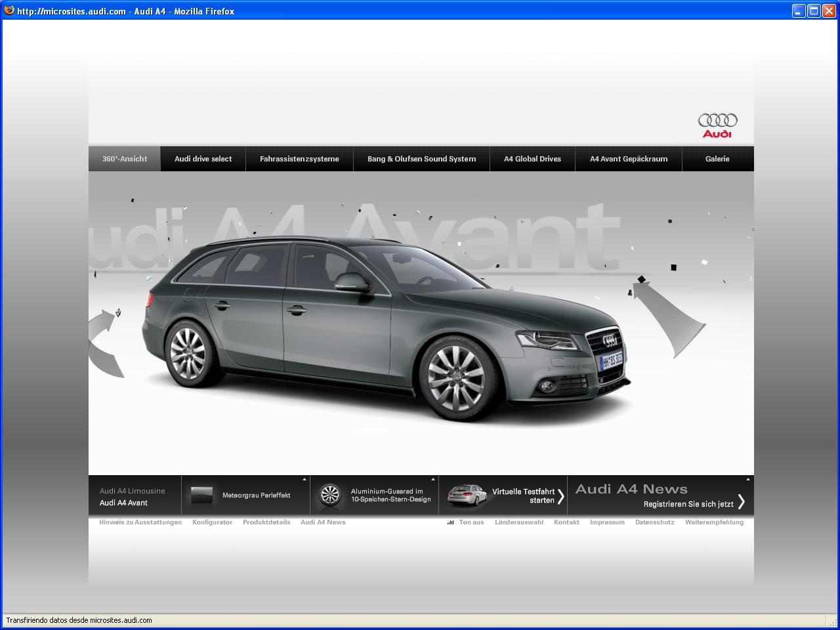Click the Audi A4 News heading
840x630 pixels.
coord(631,489)
